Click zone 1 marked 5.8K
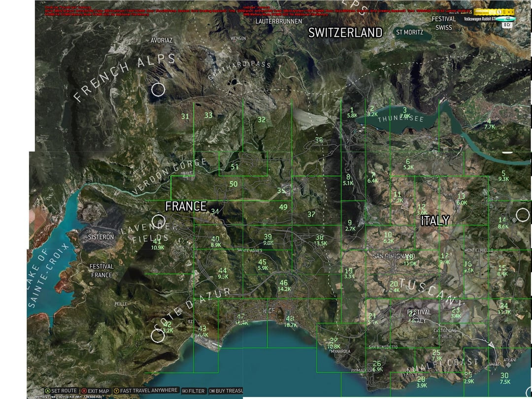 (352, 112)
